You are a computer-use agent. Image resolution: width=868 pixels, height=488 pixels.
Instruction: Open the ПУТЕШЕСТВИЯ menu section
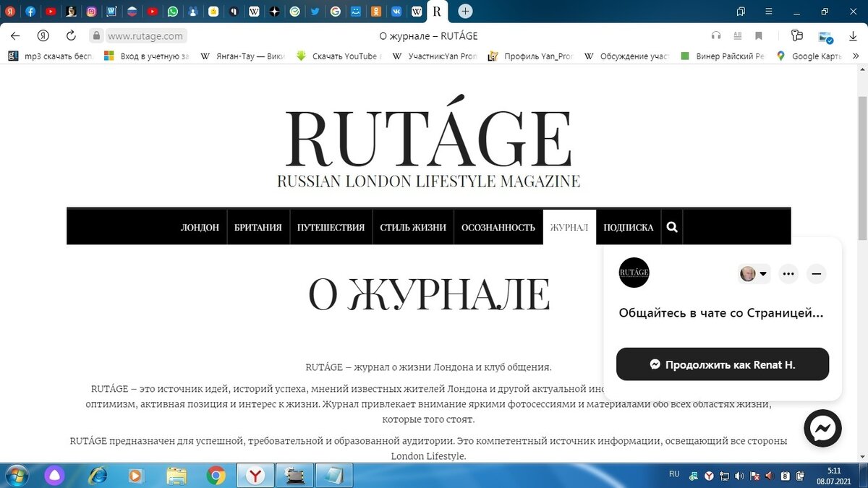331,227
